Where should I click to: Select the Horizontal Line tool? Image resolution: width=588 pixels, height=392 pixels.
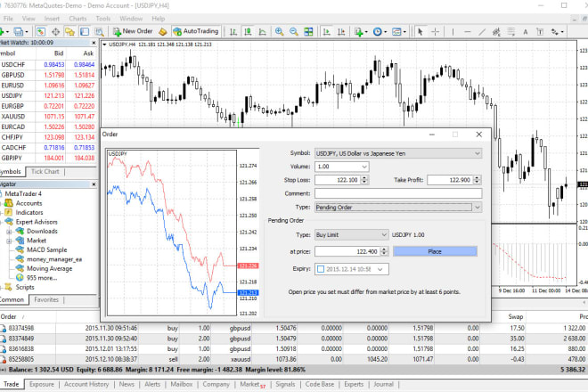tap(467, 31)
